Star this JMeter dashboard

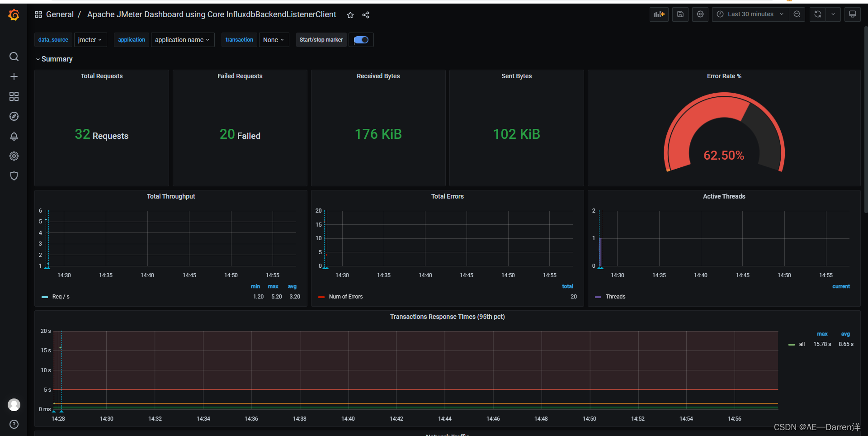tap(350, 15)
